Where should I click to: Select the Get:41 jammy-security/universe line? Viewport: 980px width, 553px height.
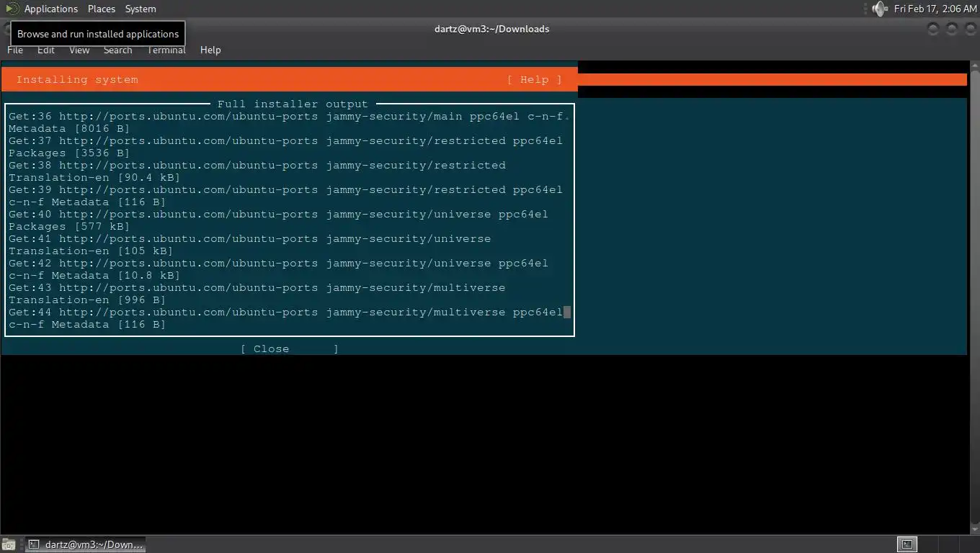point(250,239)
